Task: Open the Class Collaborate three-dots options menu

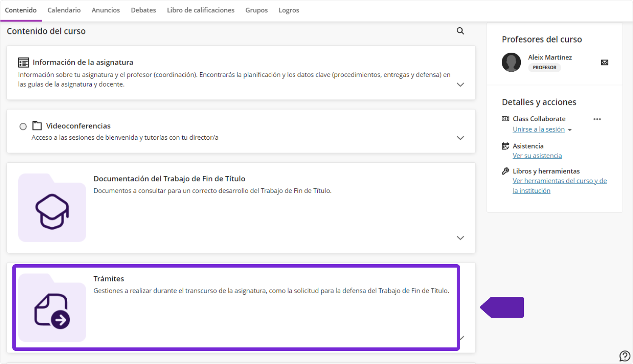Action: [597, 119]
